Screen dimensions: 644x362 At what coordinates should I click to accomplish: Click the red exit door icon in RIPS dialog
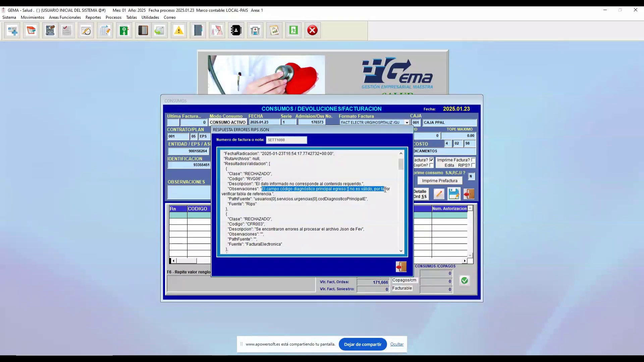(x=401, y=267)
